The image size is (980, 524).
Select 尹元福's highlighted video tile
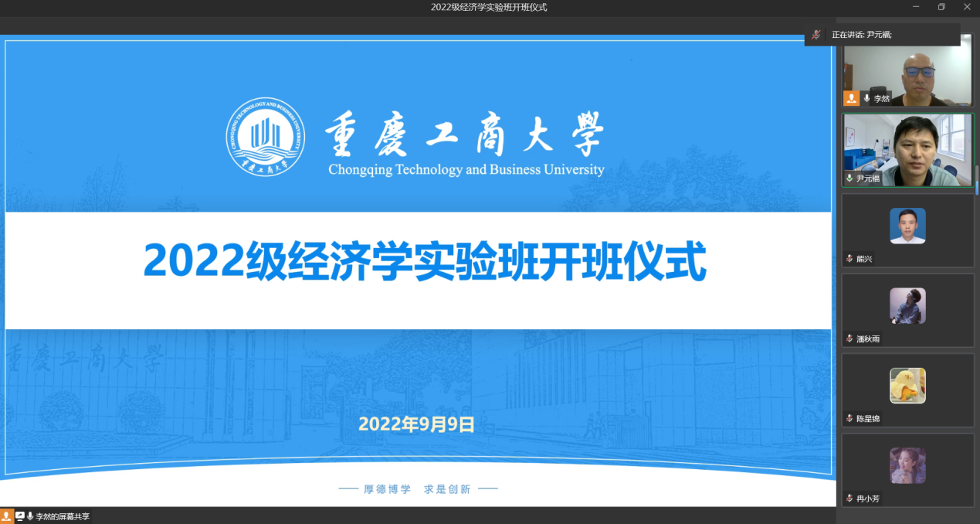(907, 149)
